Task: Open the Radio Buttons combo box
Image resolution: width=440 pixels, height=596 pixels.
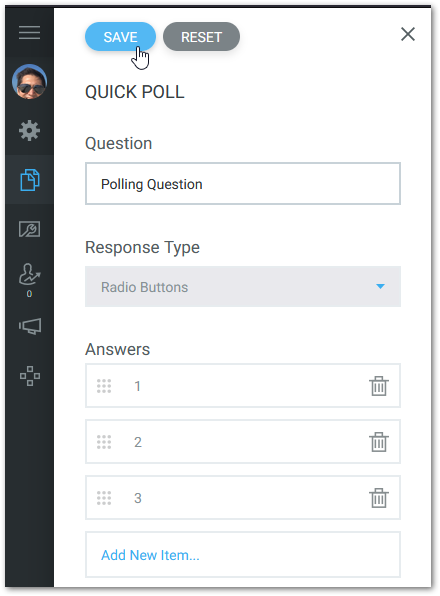Action: [x=243, y=287]
